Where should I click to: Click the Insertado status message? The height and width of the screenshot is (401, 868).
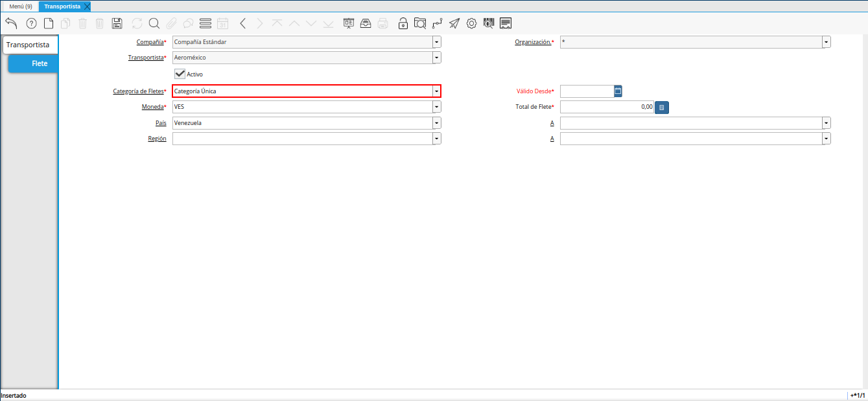click(14, 395)
